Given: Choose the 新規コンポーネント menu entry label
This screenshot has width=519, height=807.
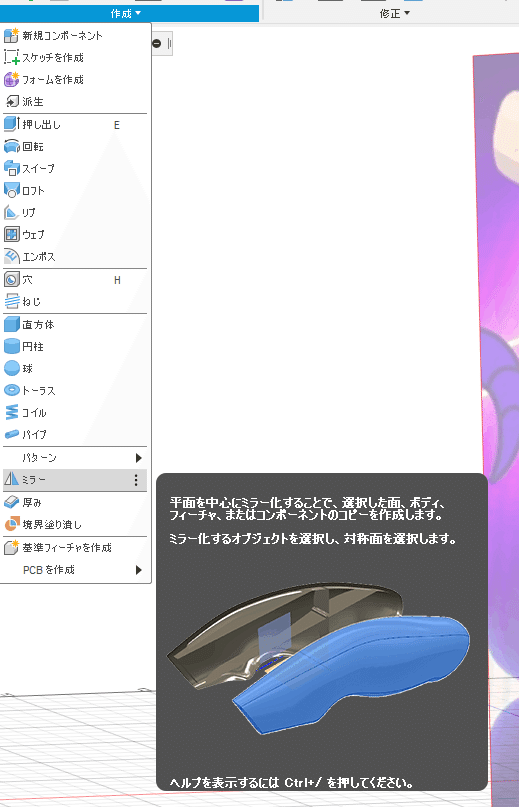Looking at the screenshot, I should pos(62,36).
